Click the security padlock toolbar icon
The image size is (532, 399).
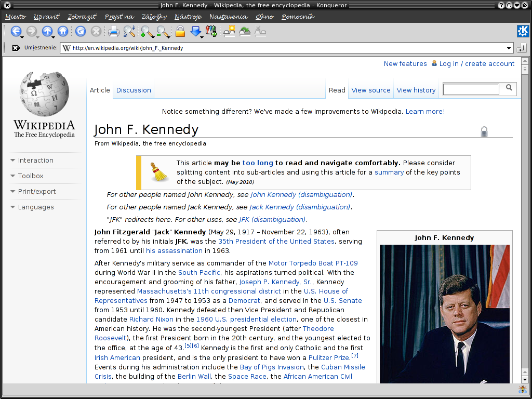point(180,32)
